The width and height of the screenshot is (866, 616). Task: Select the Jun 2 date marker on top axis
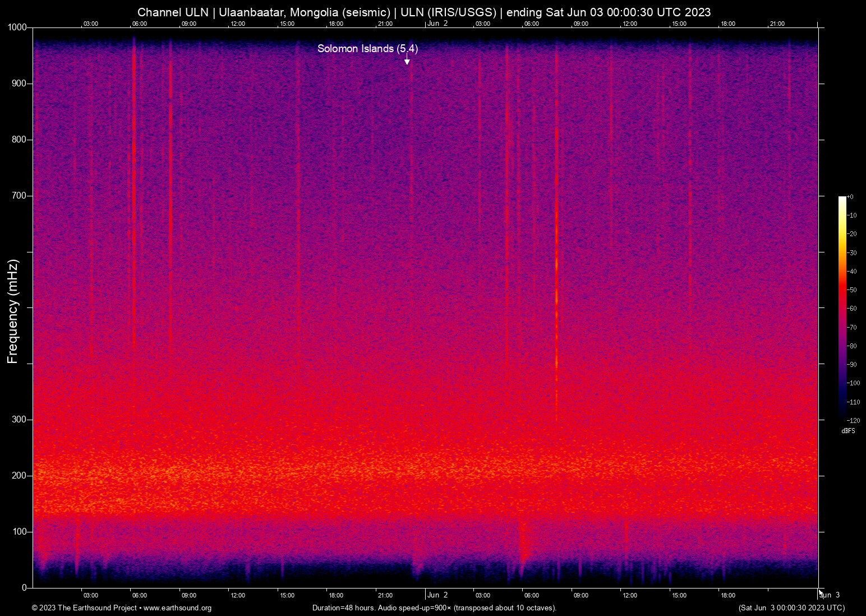pyautogui.click(x=437, y=24)
